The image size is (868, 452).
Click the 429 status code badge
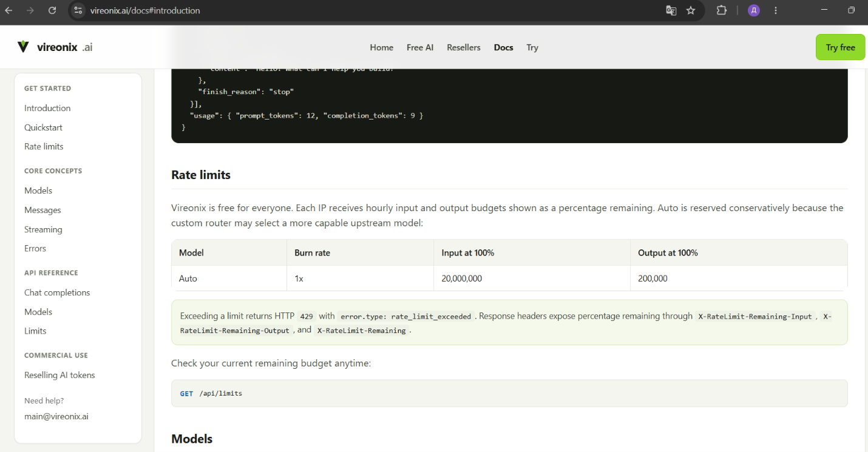307,316
